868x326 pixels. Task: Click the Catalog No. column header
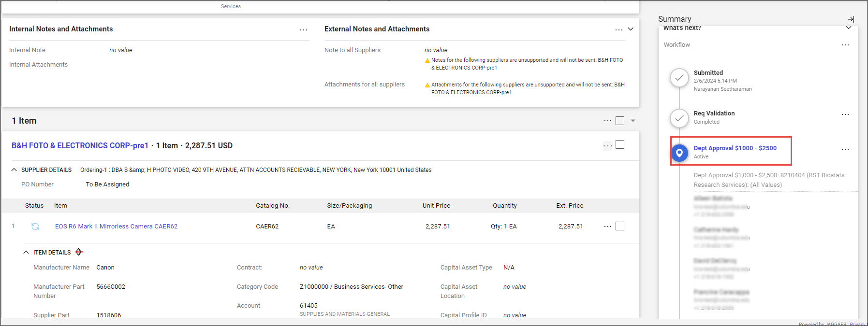273,205
